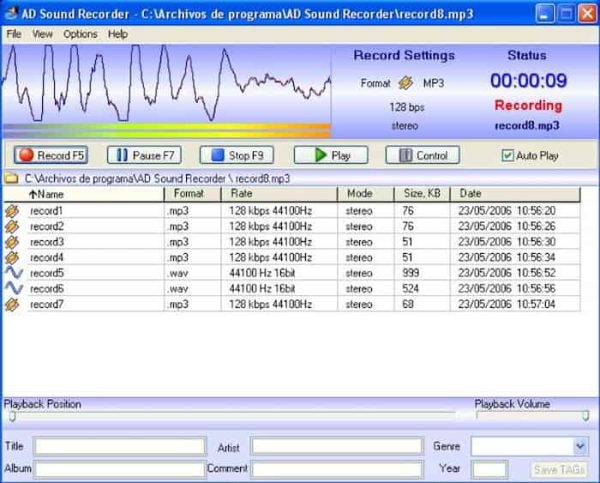The height and width of the screenshot is (483, 600).
Task: Click the Playback Position slider handle
Action: 12,416
